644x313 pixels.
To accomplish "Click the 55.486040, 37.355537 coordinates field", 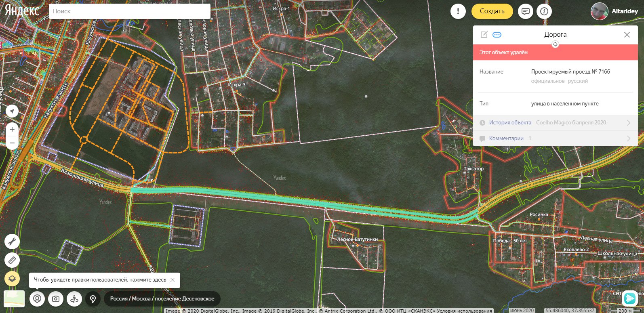I will pos(570,311).
